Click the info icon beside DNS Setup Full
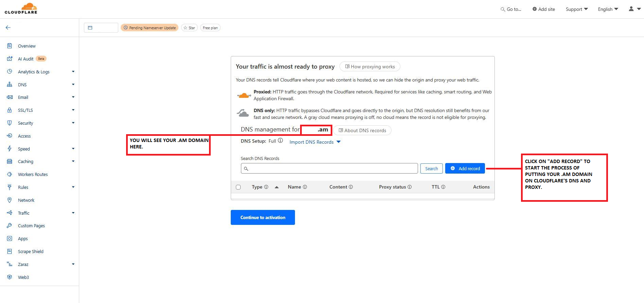The image size is (644, 303). pos(280,141)
